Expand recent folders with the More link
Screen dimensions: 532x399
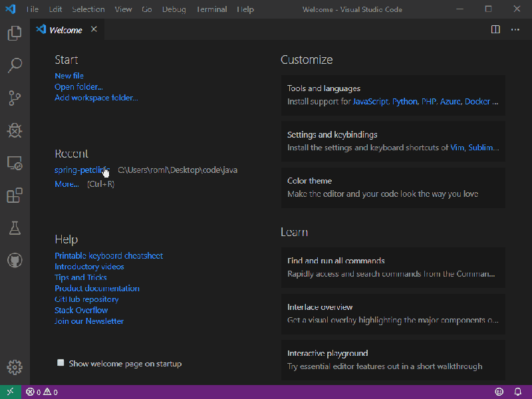point(66,184)
